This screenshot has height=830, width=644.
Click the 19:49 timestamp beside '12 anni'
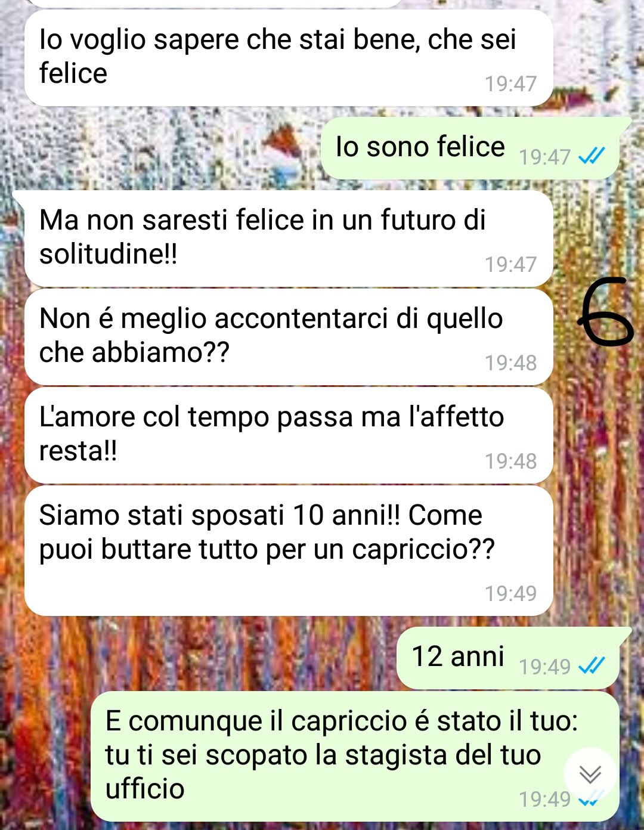545,667
